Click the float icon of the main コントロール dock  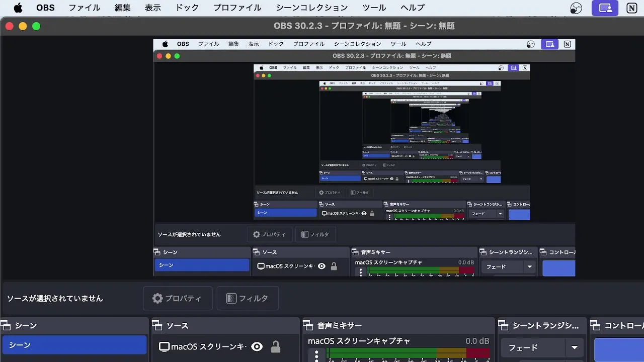click(595, 325)
